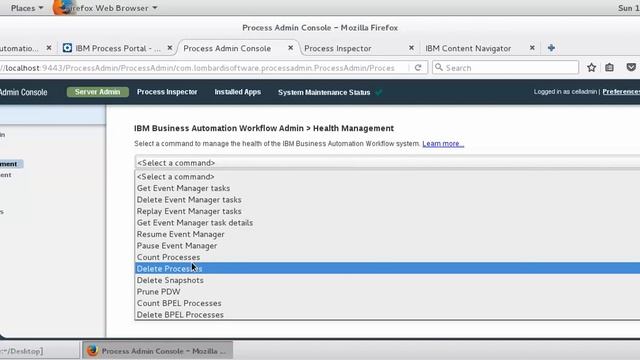Go to Process Inspector in console header
Screen dimensions: 640x360
click(x=167, y=92)
